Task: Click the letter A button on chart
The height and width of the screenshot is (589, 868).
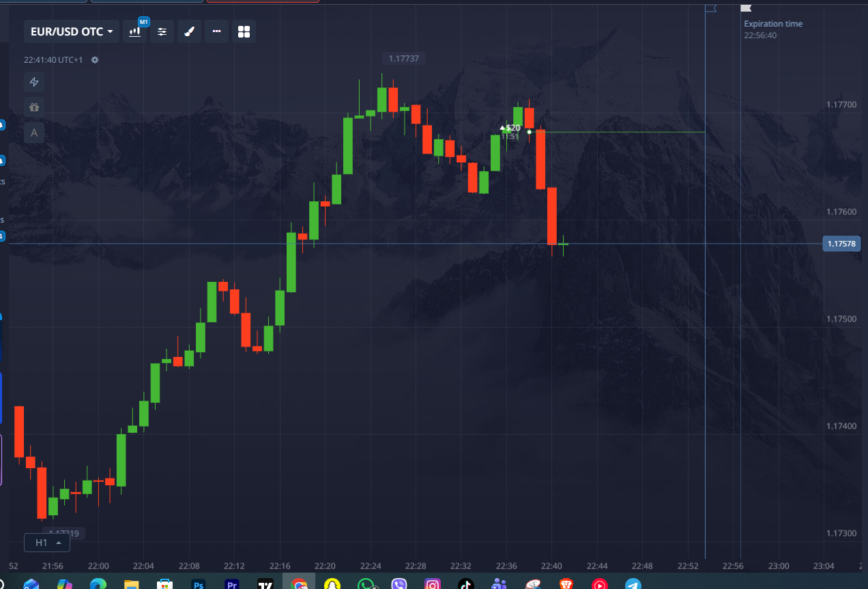Action: [34, 132]
